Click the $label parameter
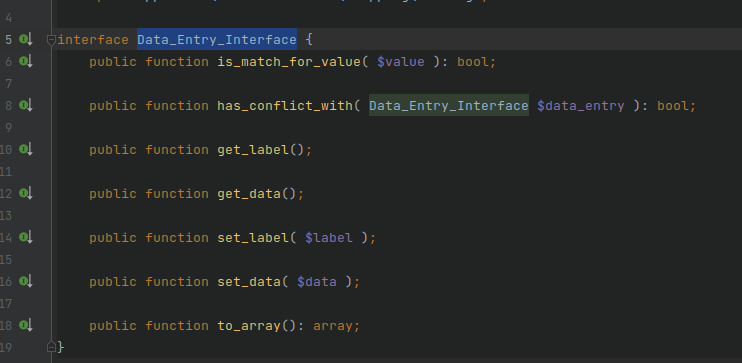Screen dimensions: 742x363 coord(329,238)
